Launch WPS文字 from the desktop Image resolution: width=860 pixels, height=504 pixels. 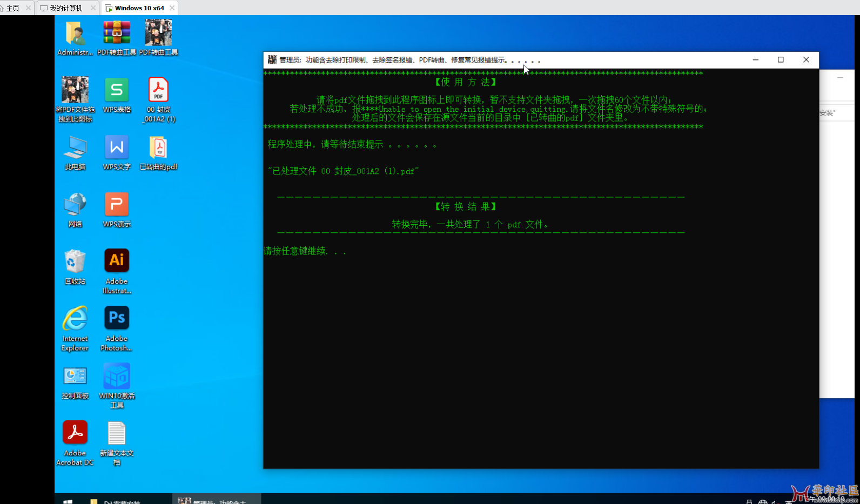click(117, 147)
